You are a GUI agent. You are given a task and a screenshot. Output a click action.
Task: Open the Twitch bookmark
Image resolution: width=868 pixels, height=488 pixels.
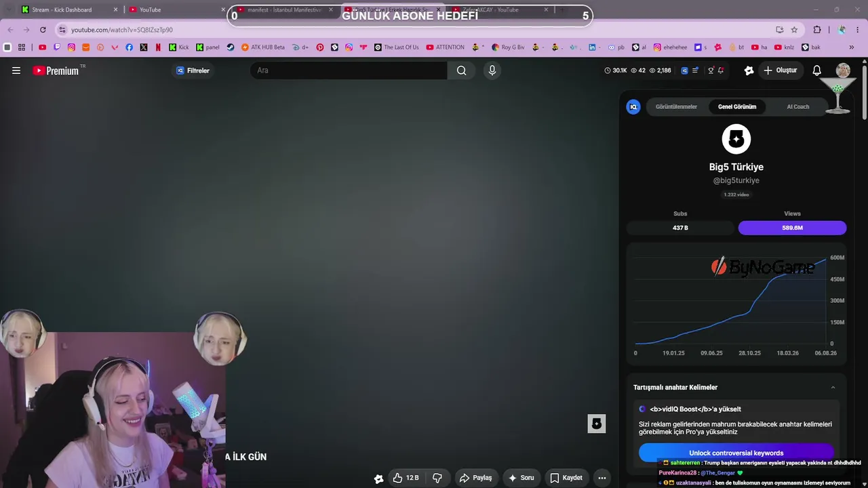point(57,47)
